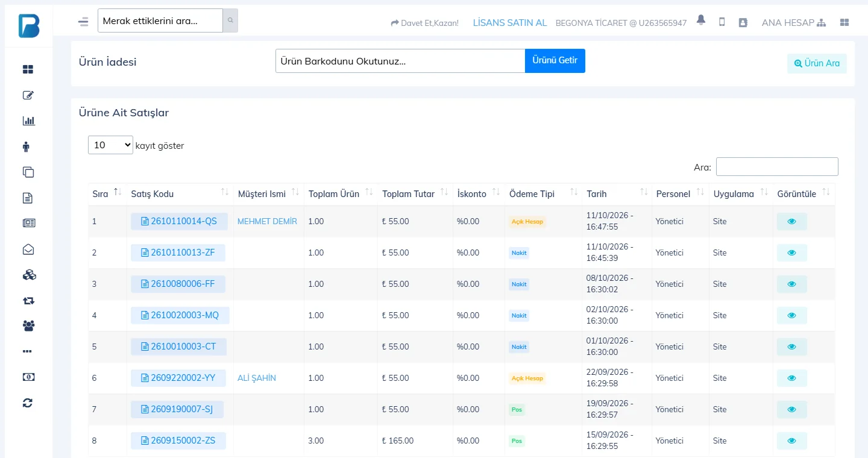868x458 pixels.
Task: Sort table by Ödeme Tipi column
Action: pyautogui.click(x=544, y=194)
